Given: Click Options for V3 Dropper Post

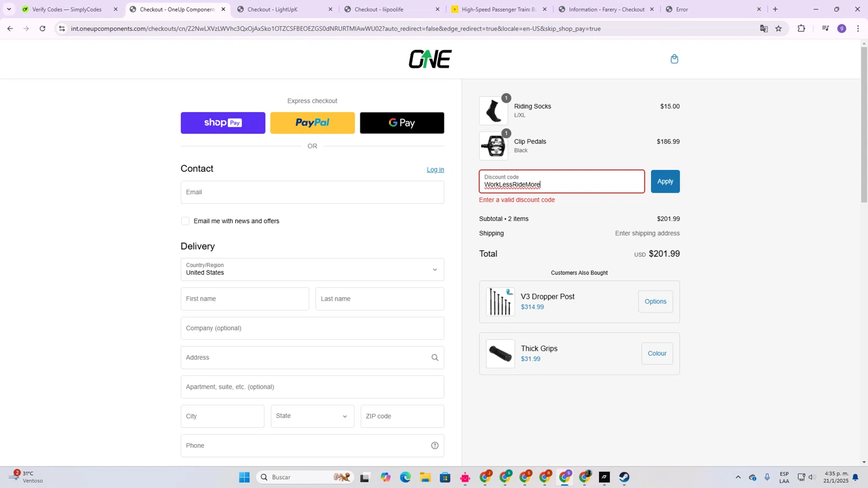Looking at the screenshot, I should tap(656, 302).
